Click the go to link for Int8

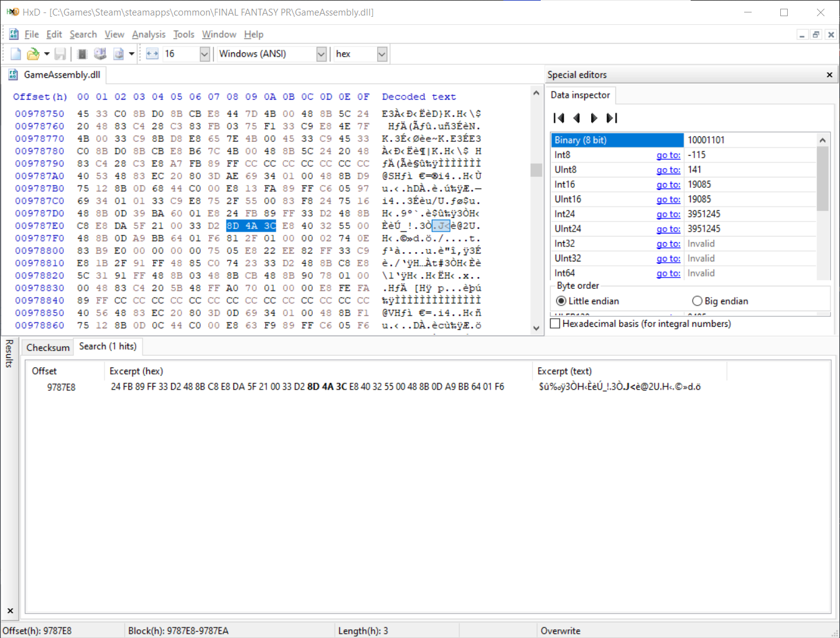pyautogui.click(x=668, y=155)
